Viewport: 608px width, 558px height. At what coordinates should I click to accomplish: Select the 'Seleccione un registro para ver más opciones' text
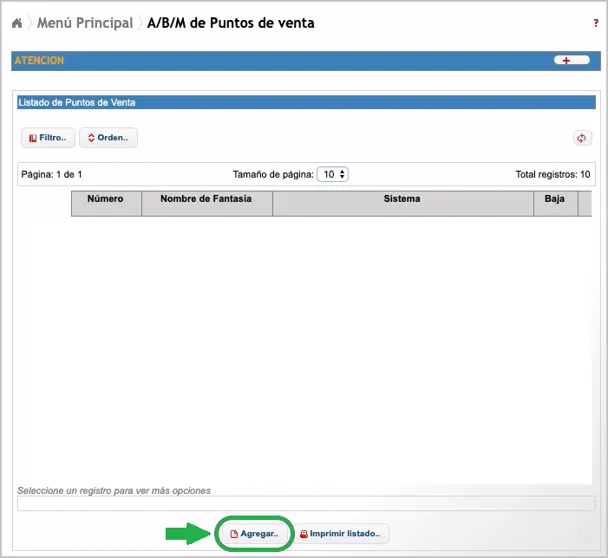114,491
